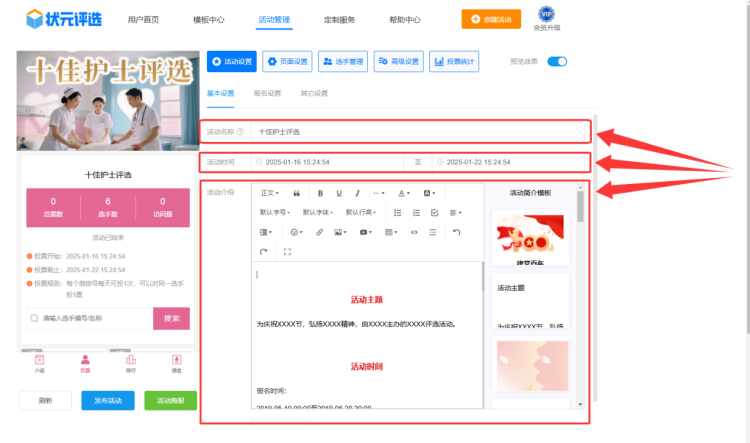
Task: Expand the 默认字号 font size dropdown
Action: [275, 212]
